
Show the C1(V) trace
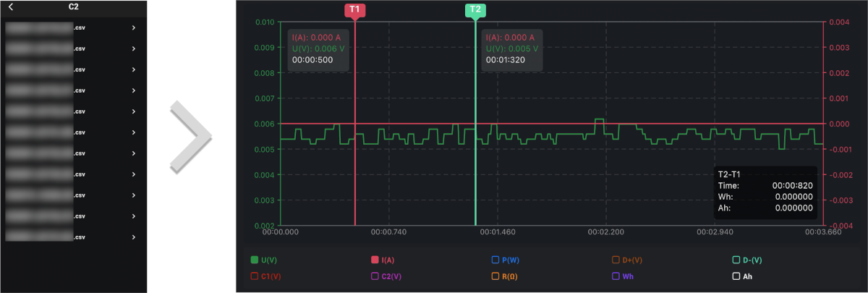(x=255, y=276)
